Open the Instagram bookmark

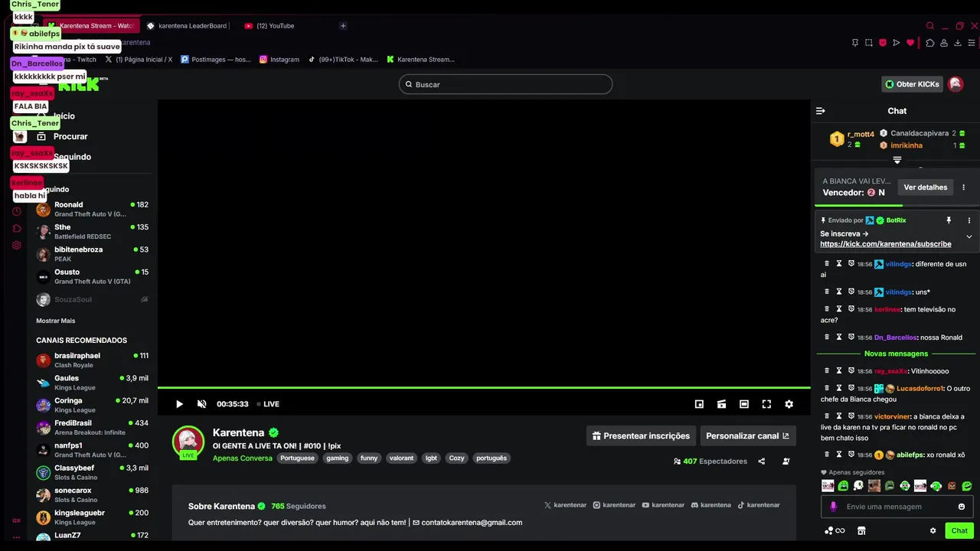[x=279, y=59]
